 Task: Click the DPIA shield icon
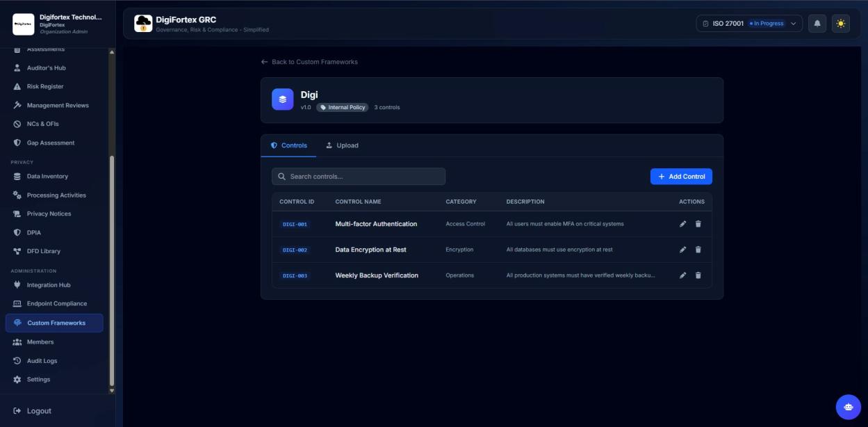coord(17,233)
